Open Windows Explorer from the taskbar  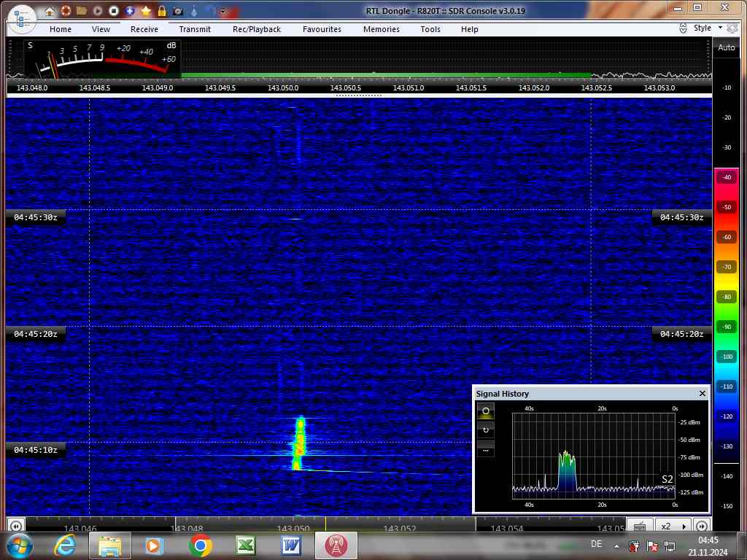109,545
